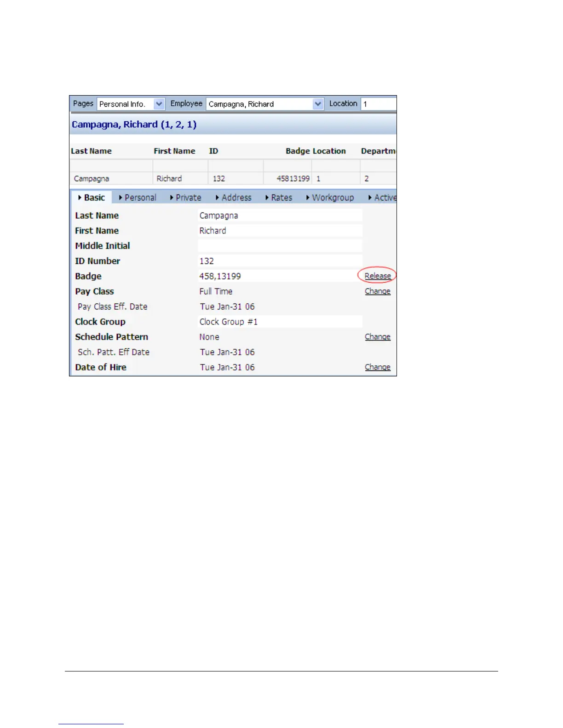The image size is (563, 728).
Task: Open the Private tab
Action: (x=185, y=198)
